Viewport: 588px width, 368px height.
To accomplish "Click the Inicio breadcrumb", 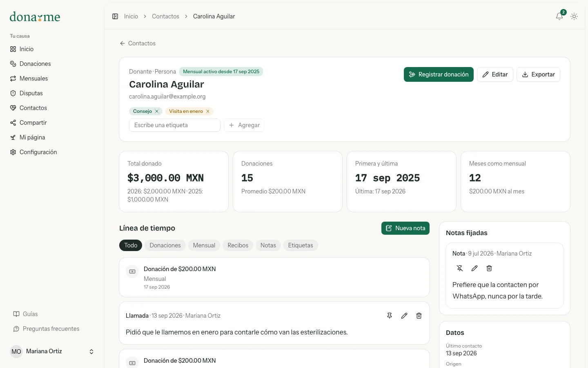I will pyautogui.click(x=131, y=16).
